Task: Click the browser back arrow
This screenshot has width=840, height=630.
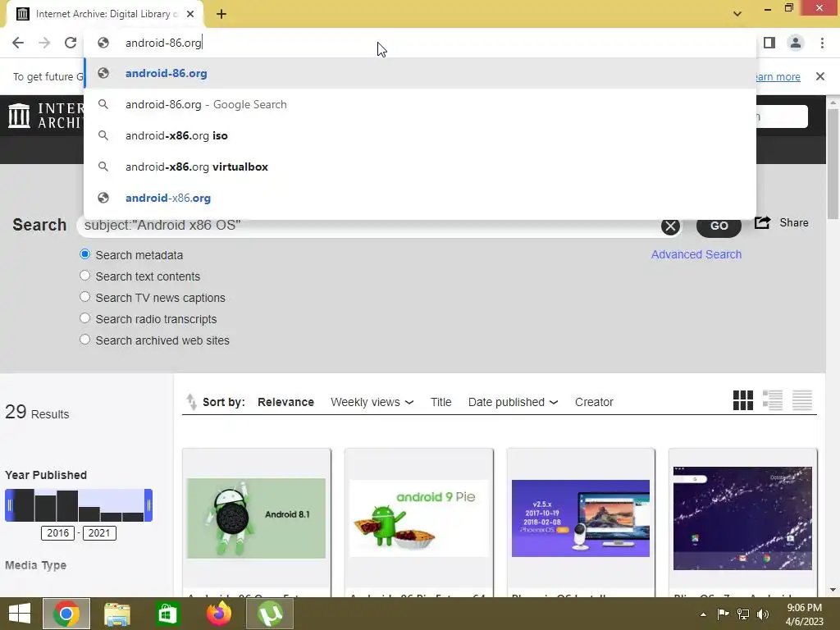Action: click(x=18, y=43)
